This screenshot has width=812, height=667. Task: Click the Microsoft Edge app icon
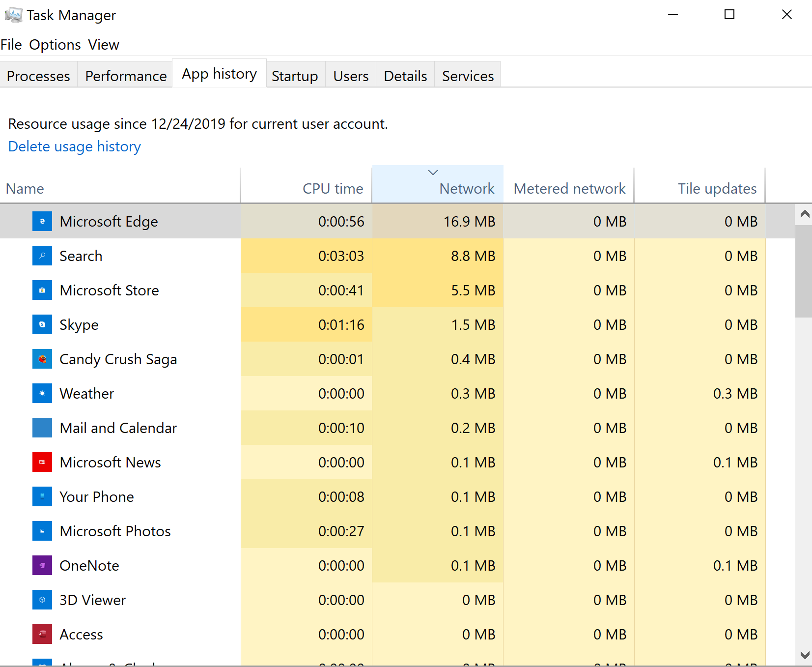click(42, 221)
